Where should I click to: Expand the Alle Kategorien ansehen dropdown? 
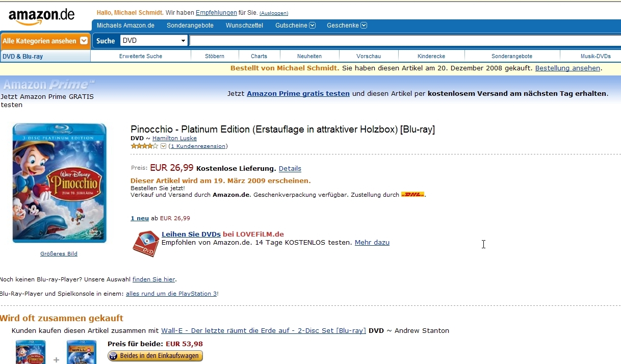coord(84,41)
